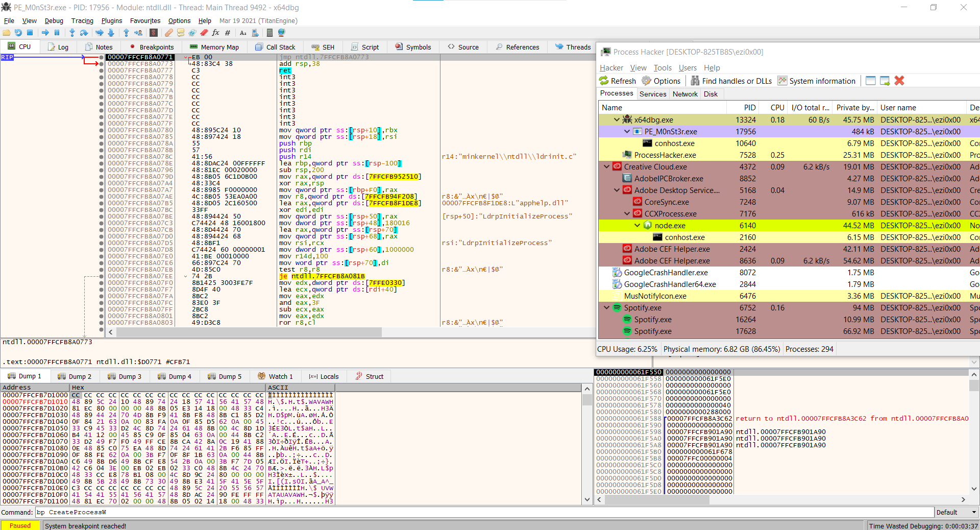Switch to the Dump 3 tab
Viewport: 980px width, 530px height.
coord(125,376)
